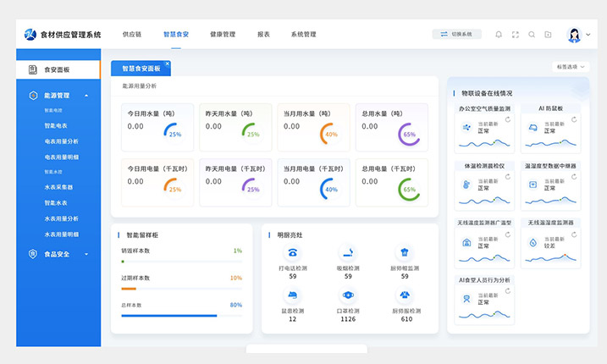Click the 无线温湿度监测器 droplet icon

pyautogui.click(x=533, y=242)
